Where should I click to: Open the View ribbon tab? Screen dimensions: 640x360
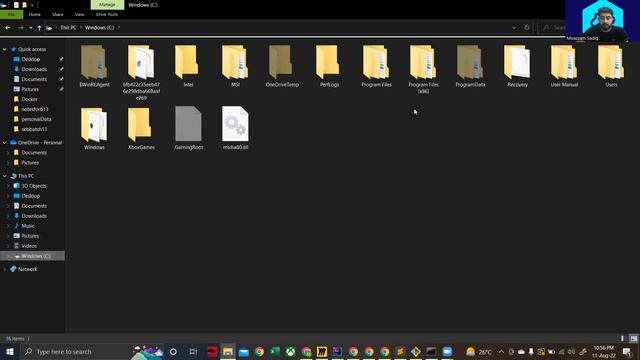[79, 14]
